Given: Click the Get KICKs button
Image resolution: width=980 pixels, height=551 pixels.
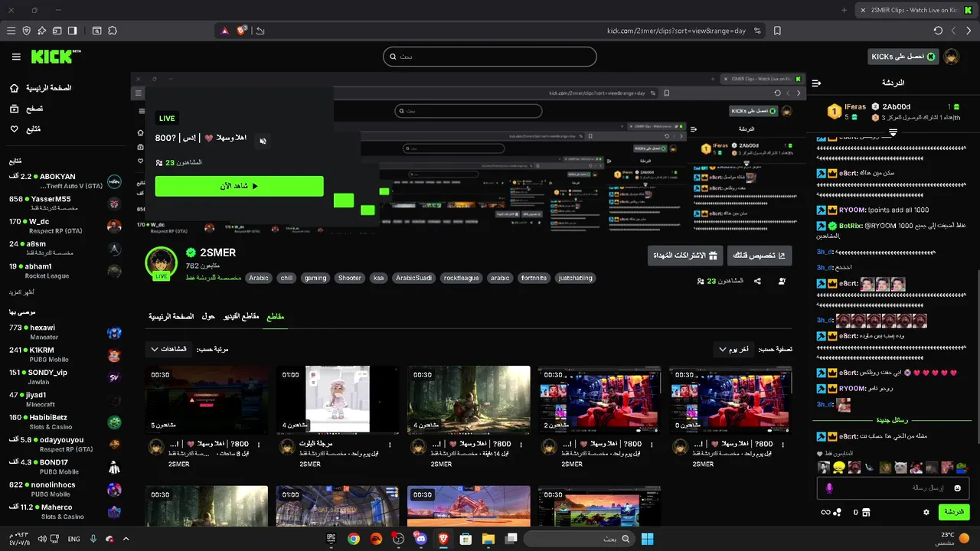Looking at the screenshot, I should (x=903, y=57).
